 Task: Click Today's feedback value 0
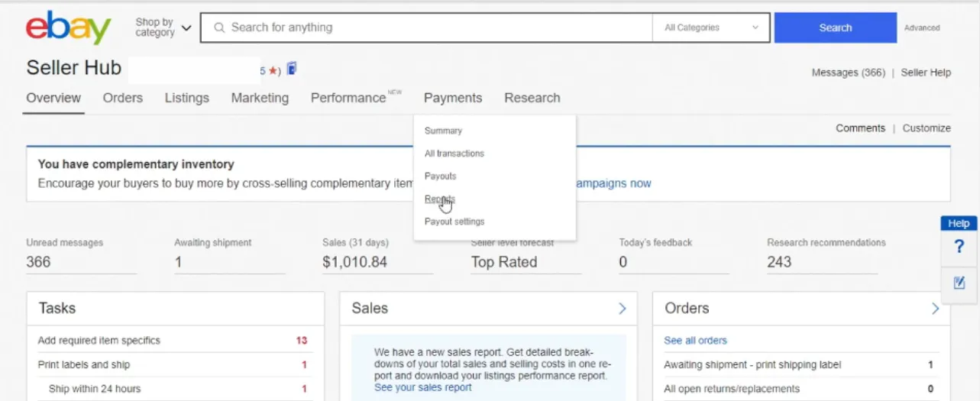[x=623, y=262]
